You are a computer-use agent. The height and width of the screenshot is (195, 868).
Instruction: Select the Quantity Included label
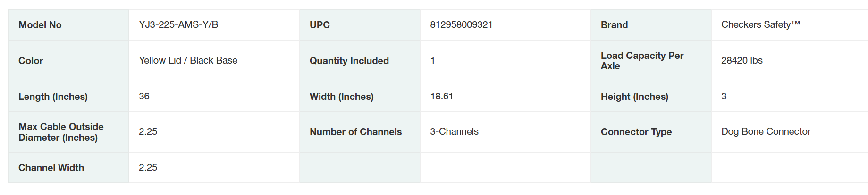349,61
